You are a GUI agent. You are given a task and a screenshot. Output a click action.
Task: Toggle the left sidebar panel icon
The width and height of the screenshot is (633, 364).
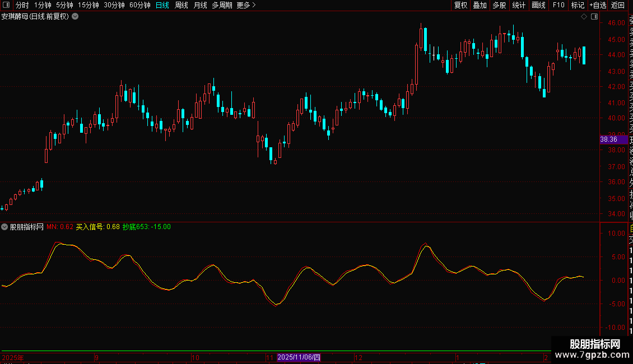point(6,5)
